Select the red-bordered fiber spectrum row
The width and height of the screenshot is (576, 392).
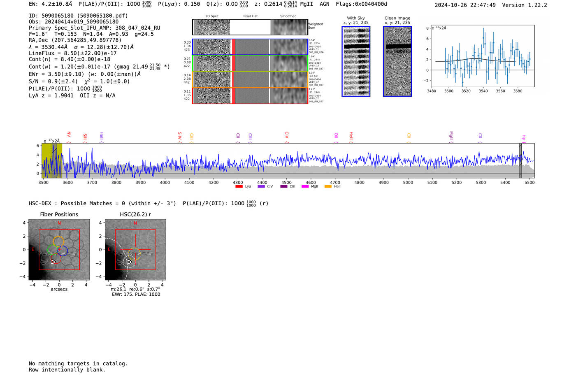pos(250,96)
